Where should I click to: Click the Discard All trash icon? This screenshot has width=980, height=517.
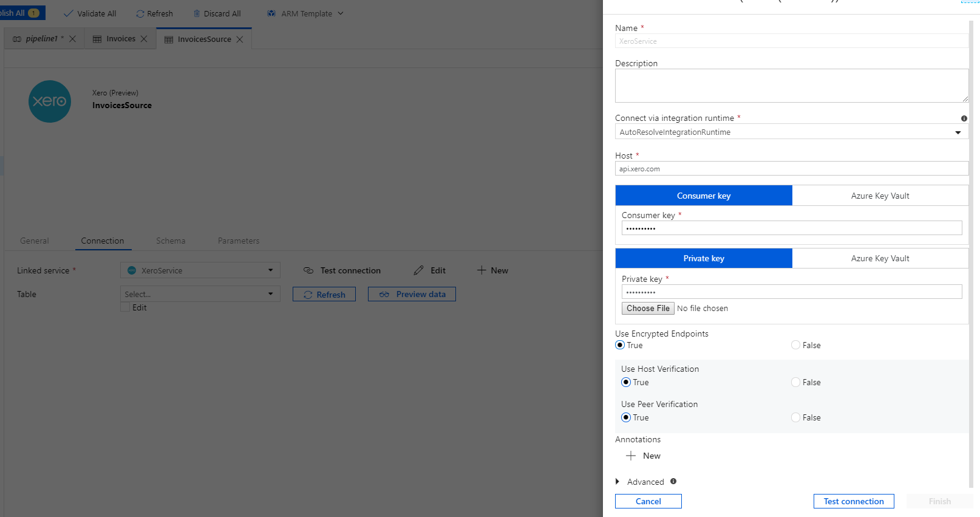pos(197,13)
